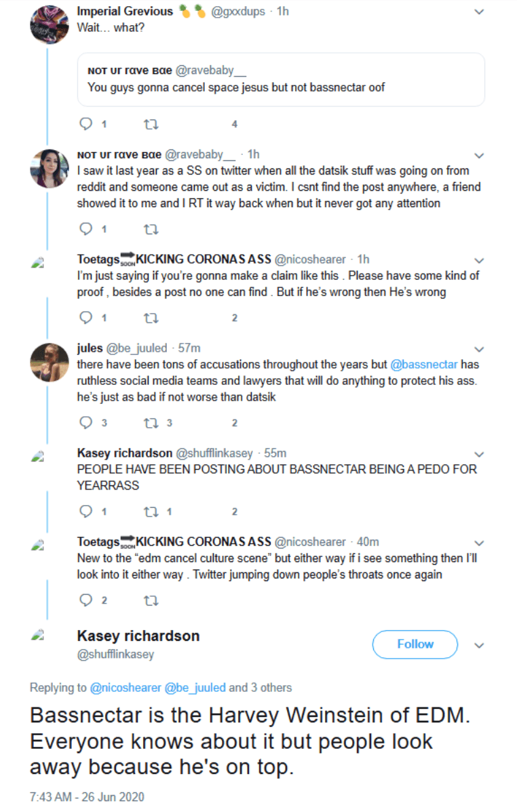Retweet Kasey richardson's all-caps tweet
The height and width of the screenshot is (812, 517).
pos(151,511)
